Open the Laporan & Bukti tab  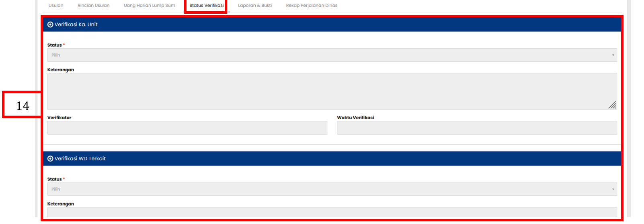[255, 6]
